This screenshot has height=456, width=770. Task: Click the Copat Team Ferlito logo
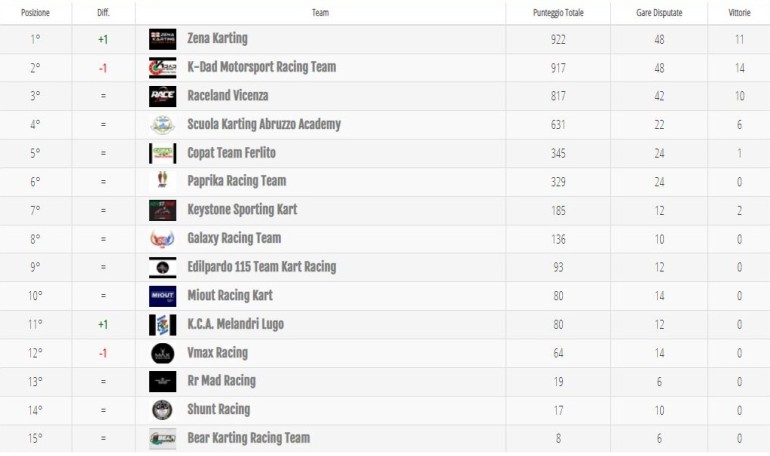click(162, 153)
